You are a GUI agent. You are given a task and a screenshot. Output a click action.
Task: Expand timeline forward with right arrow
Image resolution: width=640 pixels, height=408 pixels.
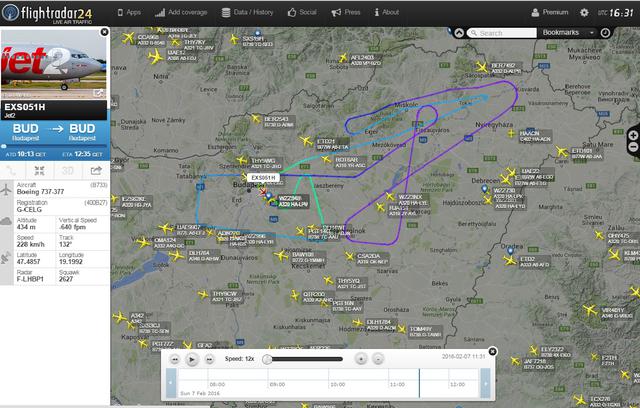[485, 383]
